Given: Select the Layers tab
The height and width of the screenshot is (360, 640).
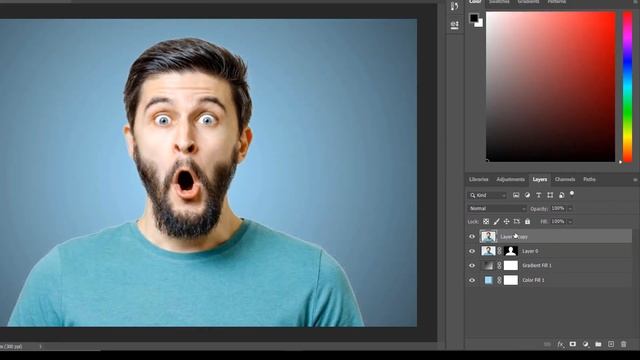Looking at the screenshot, I should tap(540, 180).
